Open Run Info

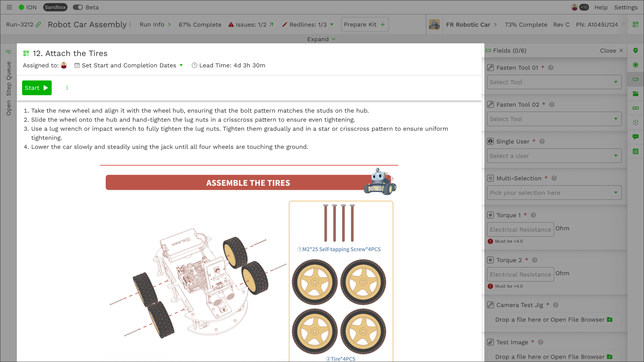pyautogui.click(x=155, y=24)
